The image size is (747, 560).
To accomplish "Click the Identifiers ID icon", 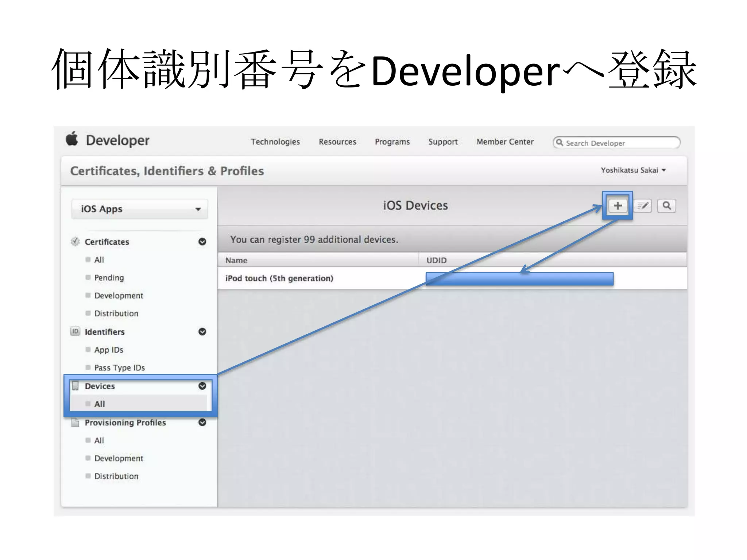I will pyautogui.click(x=75, y=331).
